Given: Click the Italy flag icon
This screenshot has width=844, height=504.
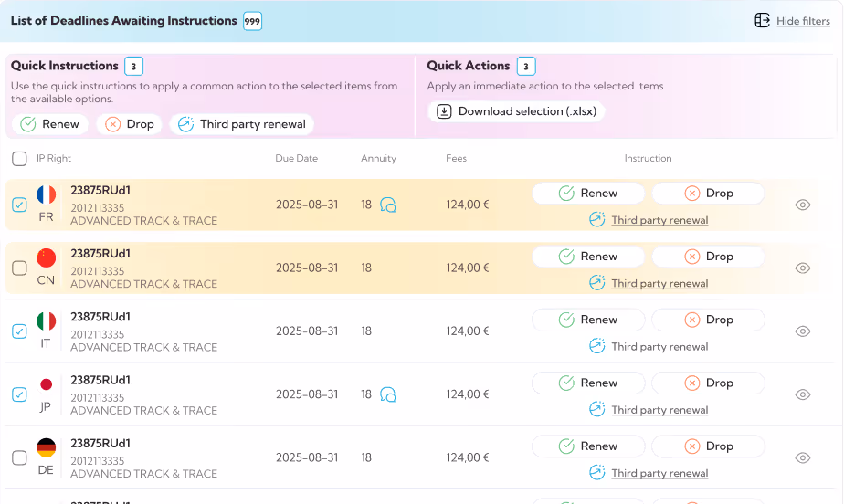Looking at the screenshot, I should [47, 321].
